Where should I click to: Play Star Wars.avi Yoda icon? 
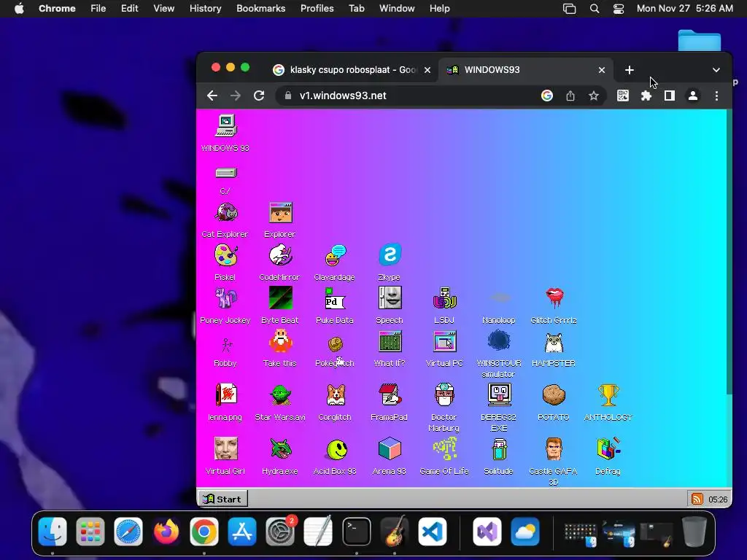click(x=280, y=394)
